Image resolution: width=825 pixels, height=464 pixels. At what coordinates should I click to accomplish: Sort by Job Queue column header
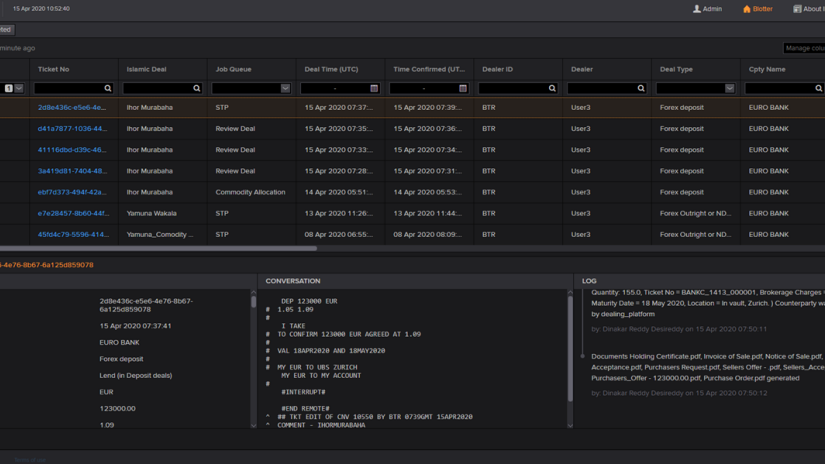point(233,69)
